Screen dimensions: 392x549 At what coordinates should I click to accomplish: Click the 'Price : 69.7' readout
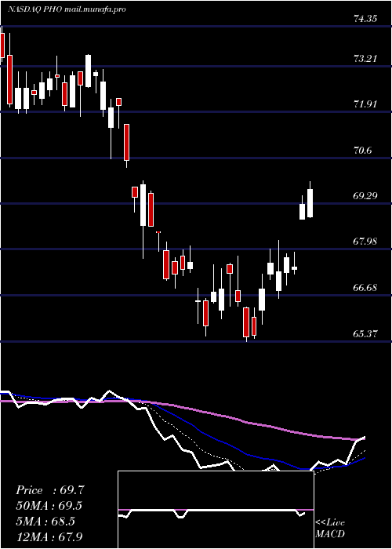(x=50, y=490)
